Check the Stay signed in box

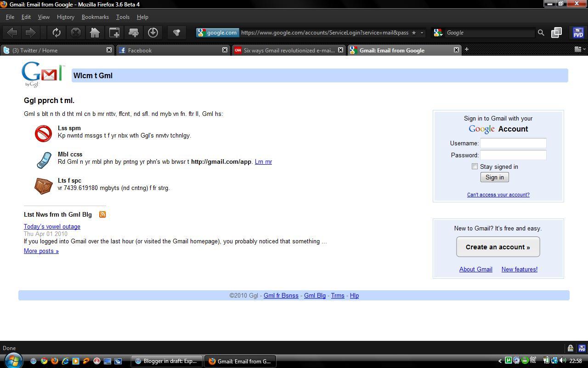(x=475, y=167)
